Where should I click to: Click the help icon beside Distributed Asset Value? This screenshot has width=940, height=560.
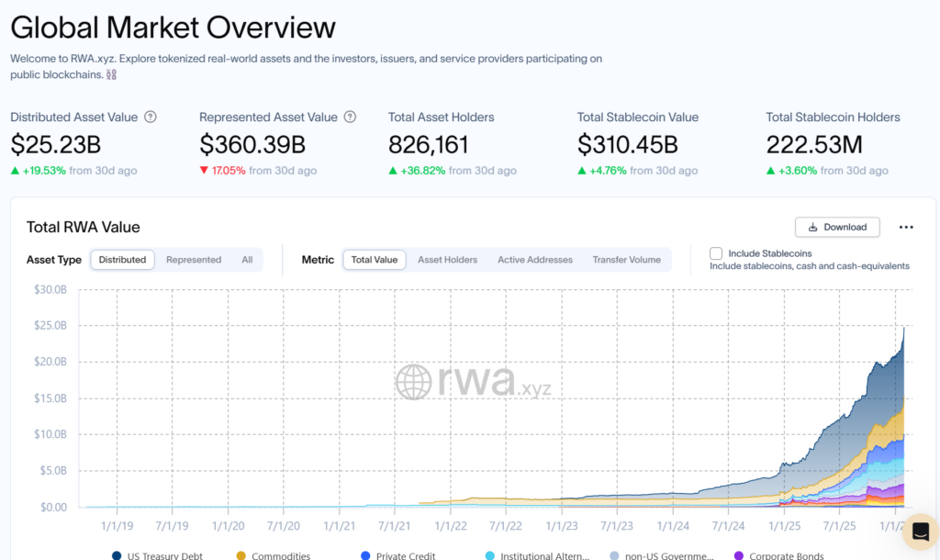tap(151, 118)
